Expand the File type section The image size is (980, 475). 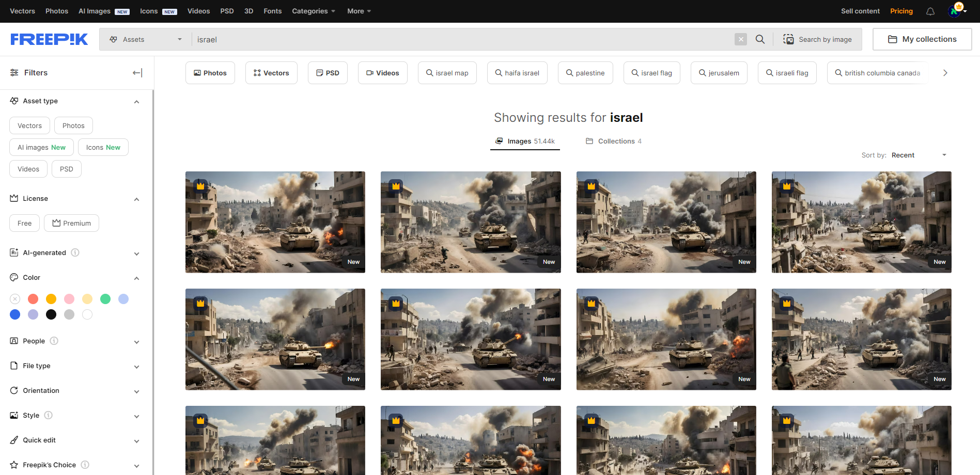point(137,367)
